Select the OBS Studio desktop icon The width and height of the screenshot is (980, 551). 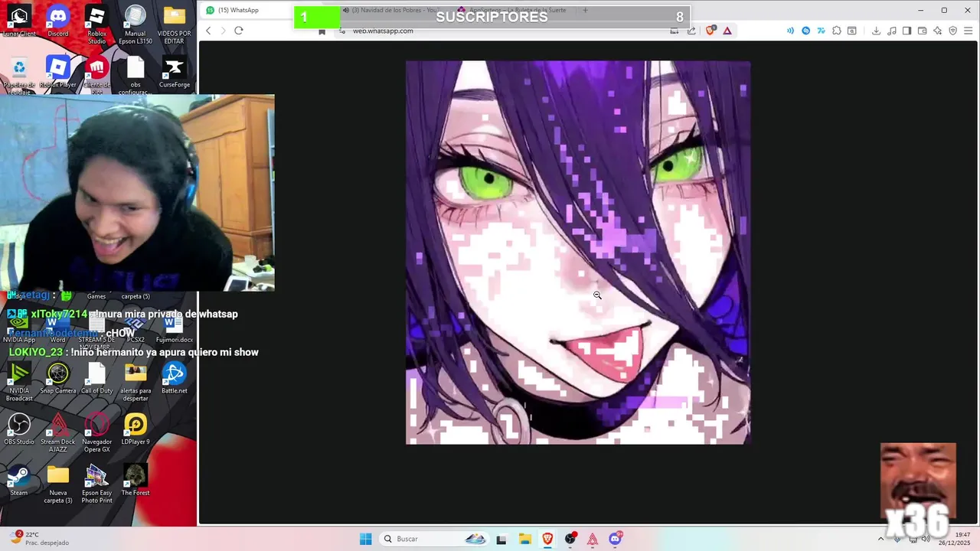point(19,429)
